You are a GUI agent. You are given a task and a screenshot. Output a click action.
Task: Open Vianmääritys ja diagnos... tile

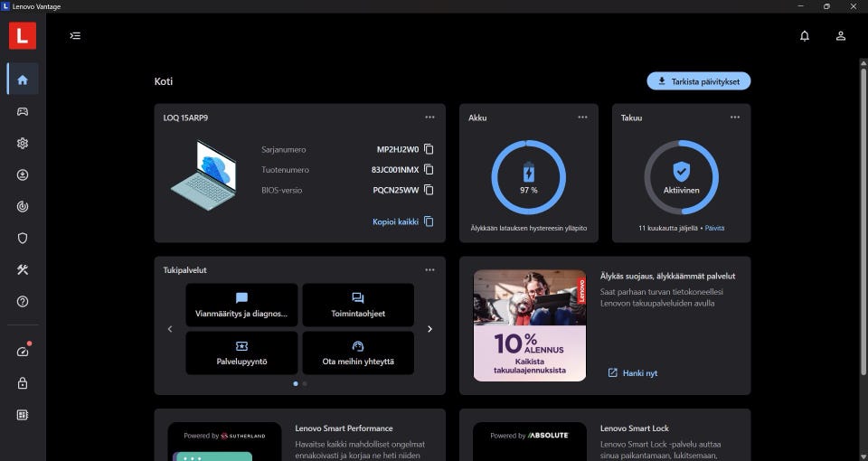click(x=241, y=305)
